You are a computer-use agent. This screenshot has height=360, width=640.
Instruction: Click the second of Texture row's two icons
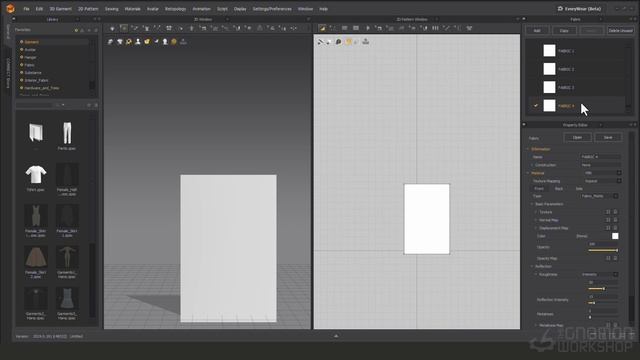tap(616, 212)
